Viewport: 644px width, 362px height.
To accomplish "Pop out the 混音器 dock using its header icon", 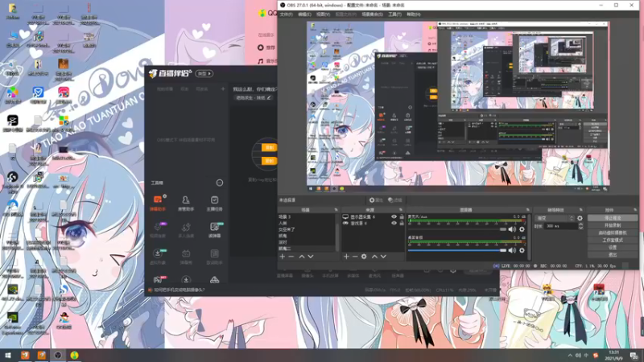I will [x=528, y=210].
